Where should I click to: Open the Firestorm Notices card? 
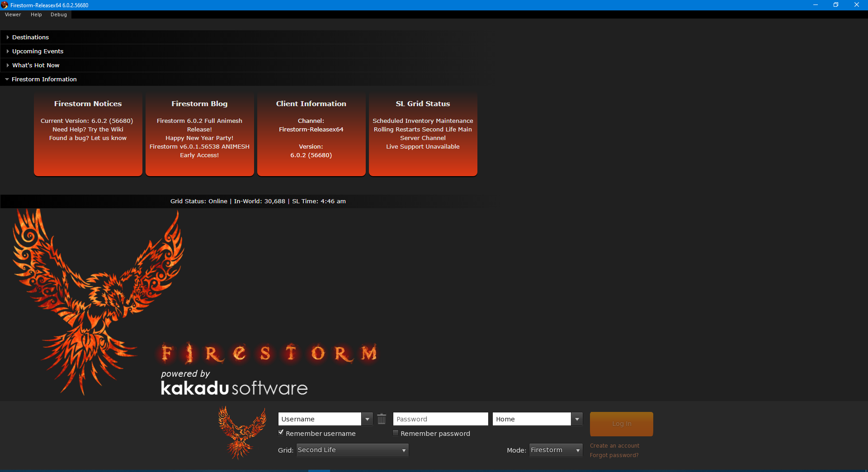(x=88, y=134)
